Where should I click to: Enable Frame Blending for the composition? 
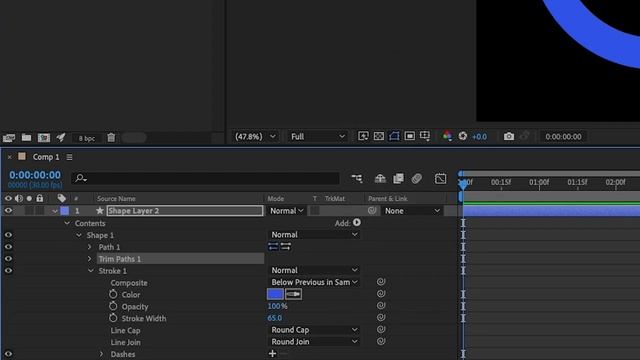point(398,178)
